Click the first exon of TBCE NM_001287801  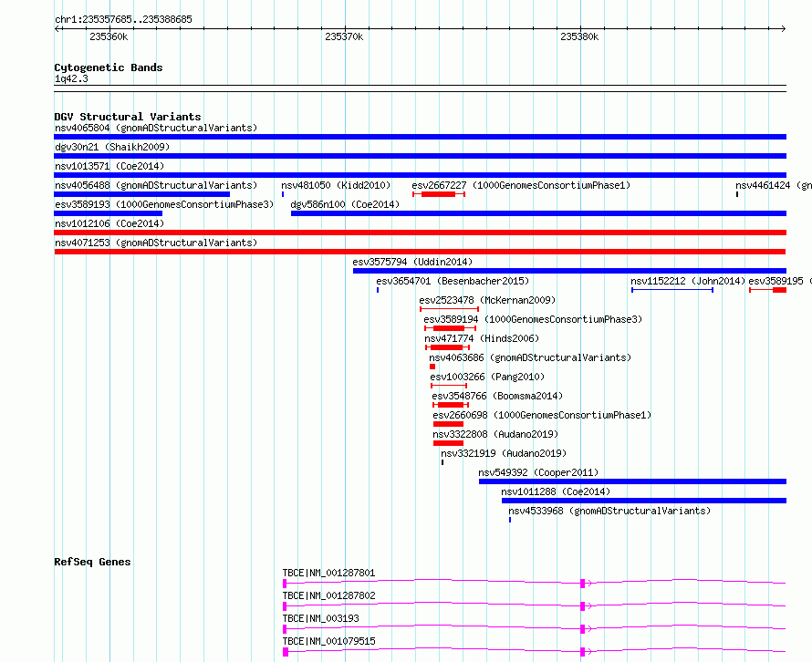coord(285,584)
